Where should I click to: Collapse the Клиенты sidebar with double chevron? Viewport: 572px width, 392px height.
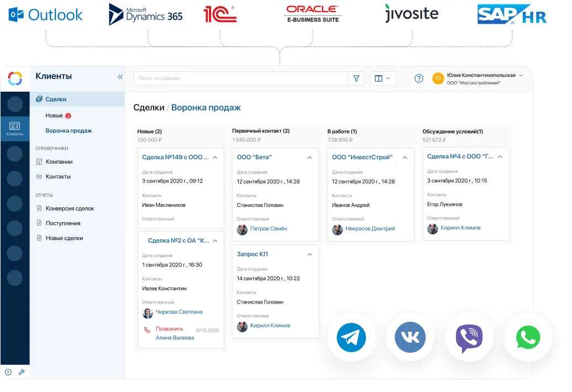point(120,77)
